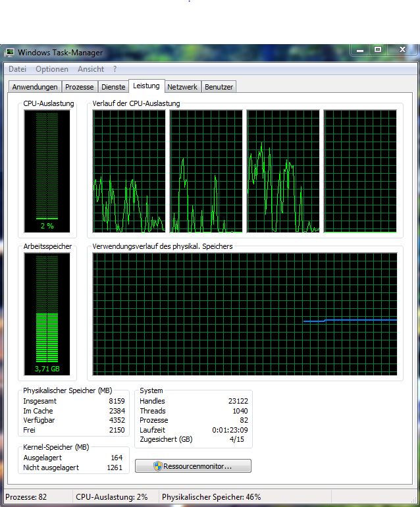Open the Datei menu
The image size is (420, 507).
(18, 69)
